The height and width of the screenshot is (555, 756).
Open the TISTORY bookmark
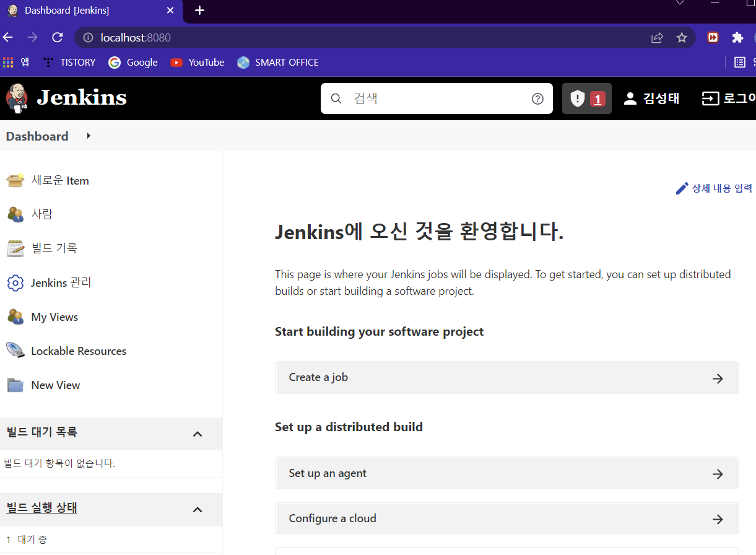point(69,62)
